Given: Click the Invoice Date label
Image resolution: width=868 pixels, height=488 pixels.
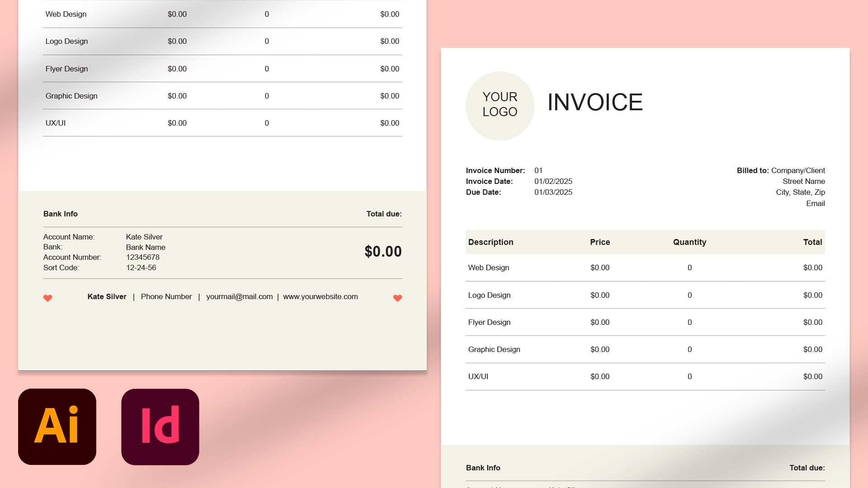Looking at the screenshot, I should pos(489,181).
